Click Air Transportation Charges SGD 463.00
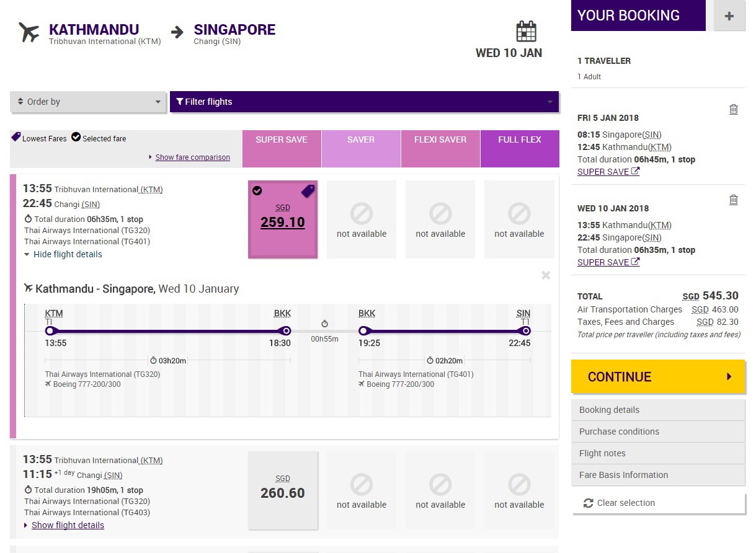Image resolution: width=756 pixels, height=553 pixels. tap(658, 309)
